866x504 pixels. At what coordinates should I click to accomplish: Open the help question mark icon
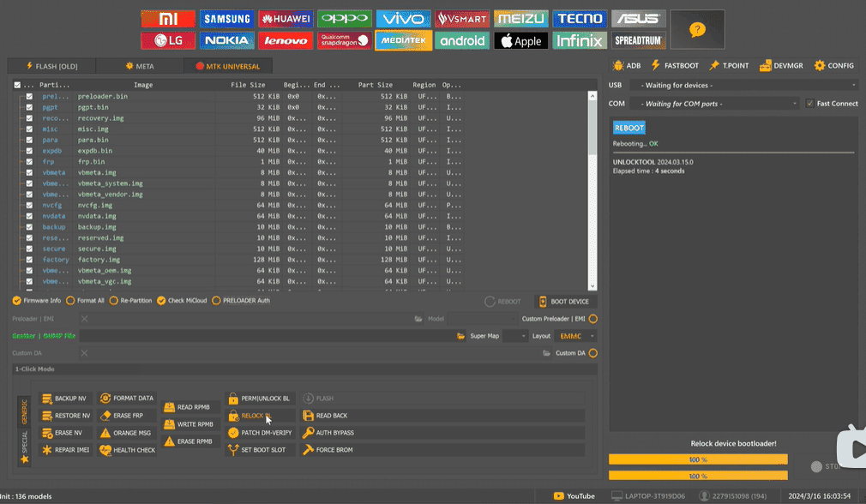tap(697, 29)
